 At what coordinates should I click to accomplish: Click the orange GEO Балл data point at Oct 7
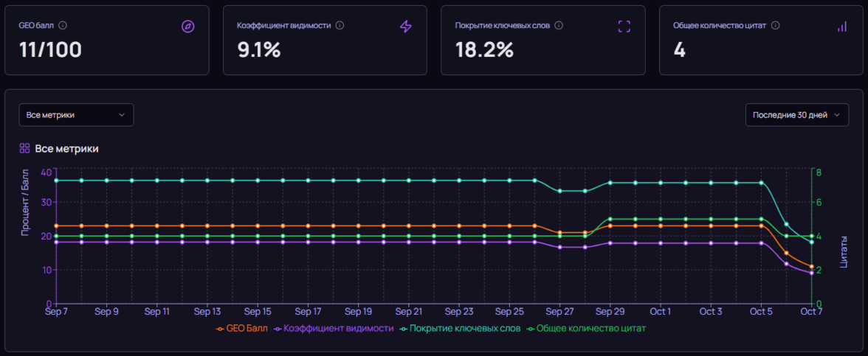[811, 267]
